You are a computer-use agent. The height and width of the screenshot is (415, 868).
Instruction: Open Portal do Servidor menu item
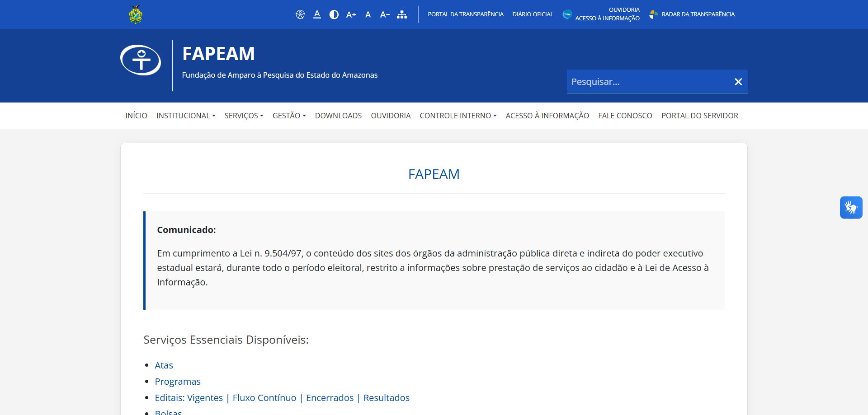pos(700,116)
